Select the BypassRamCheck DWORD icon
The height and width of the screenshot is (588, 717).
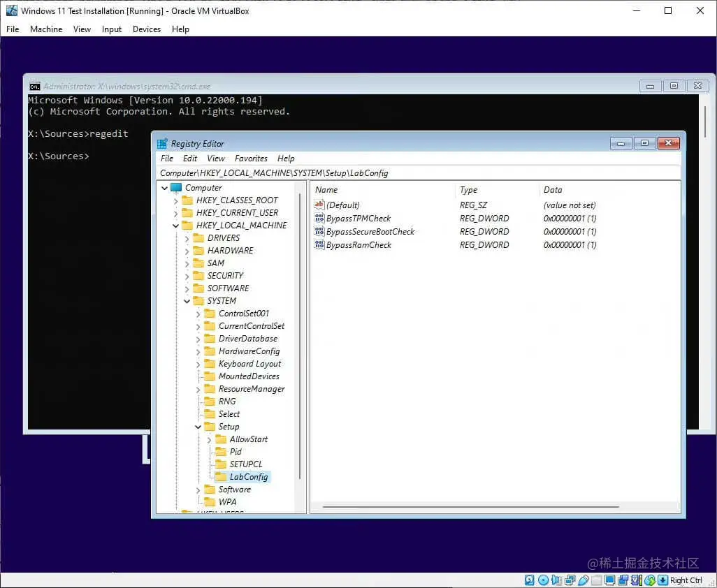coord(319,244)
